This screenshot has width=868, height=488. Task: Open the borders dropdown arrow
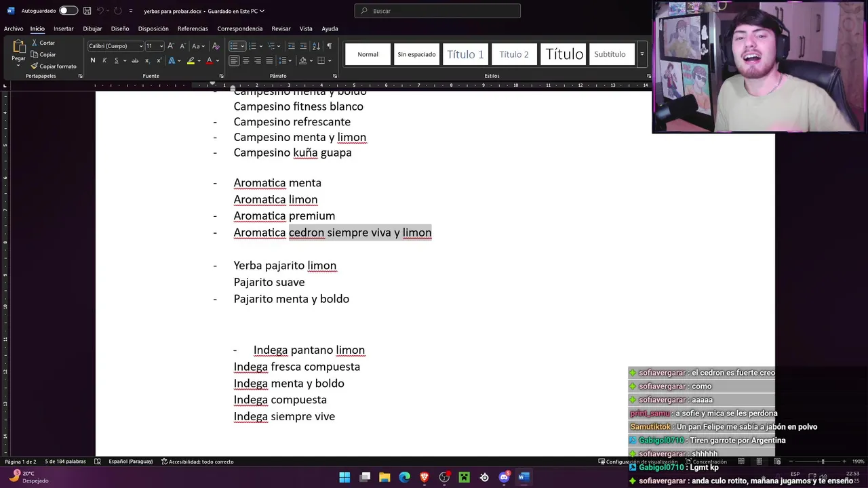click(x=329, y=60)
